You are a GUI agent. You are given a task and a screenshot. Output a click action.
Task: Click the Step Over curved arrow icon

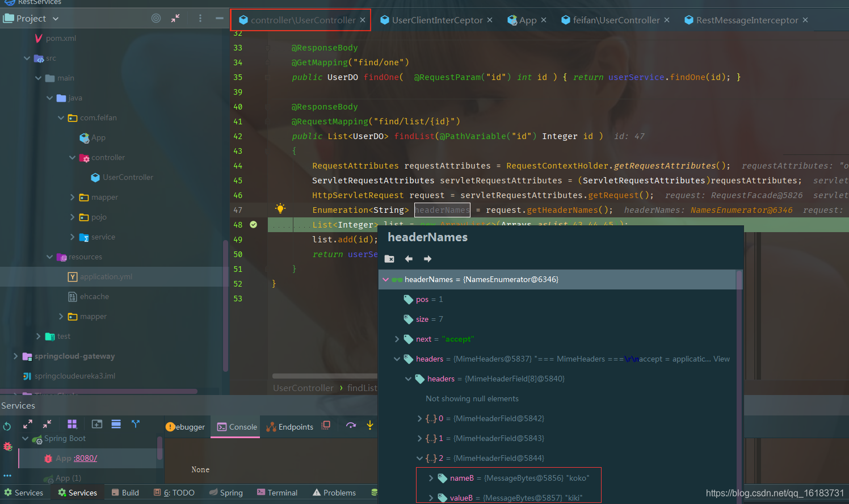click(x=351, y=425)
